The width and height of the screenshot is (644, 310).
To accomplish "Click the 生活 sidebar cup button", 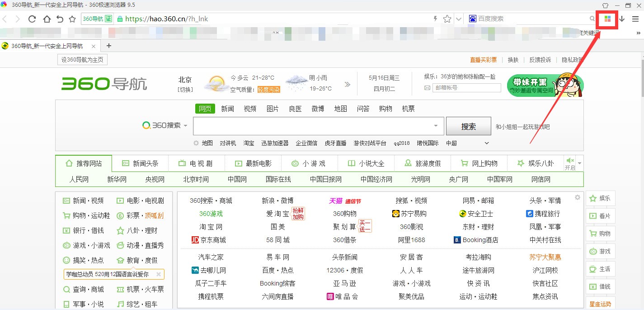I will (x=600, y=269).
